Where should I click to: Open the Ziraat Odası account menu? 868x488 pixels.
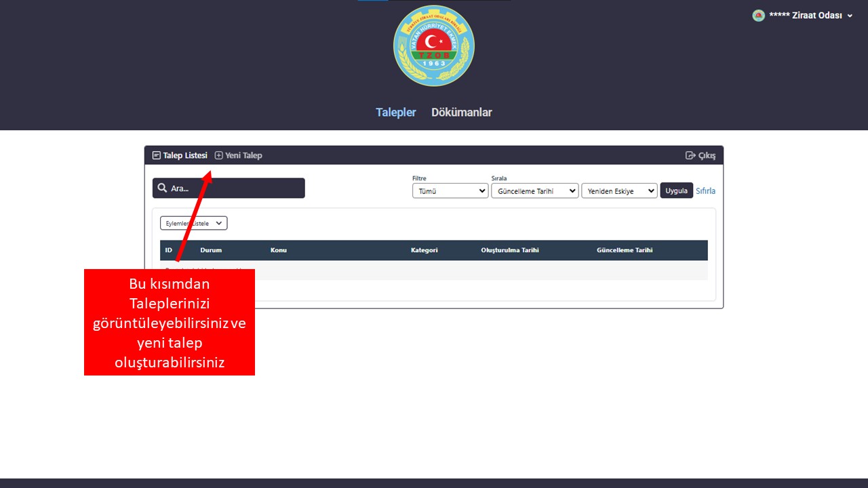803,16
